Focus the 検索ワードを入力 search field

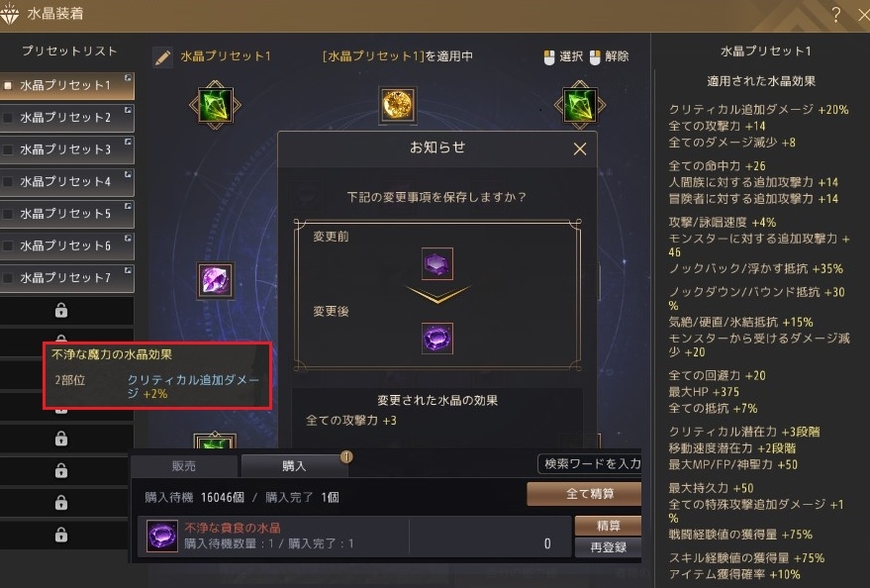pyautogui.click(x=590, y=463)
